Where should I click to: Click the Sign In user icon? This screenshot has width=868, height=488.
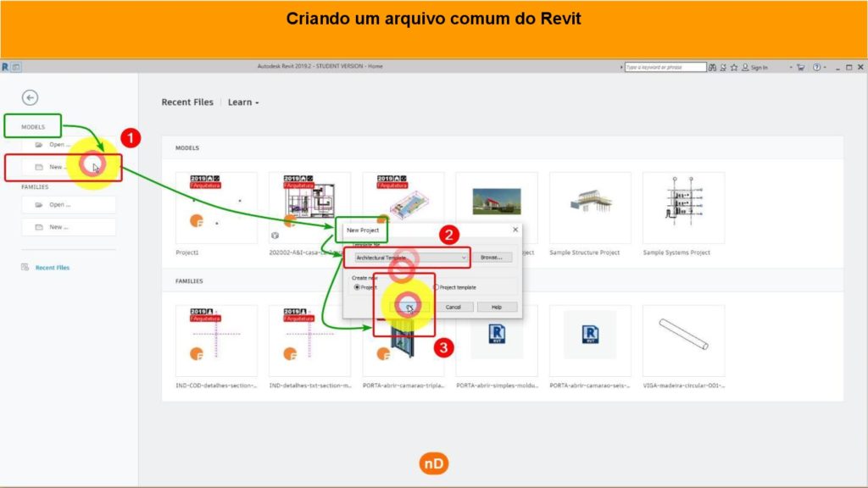744,67
